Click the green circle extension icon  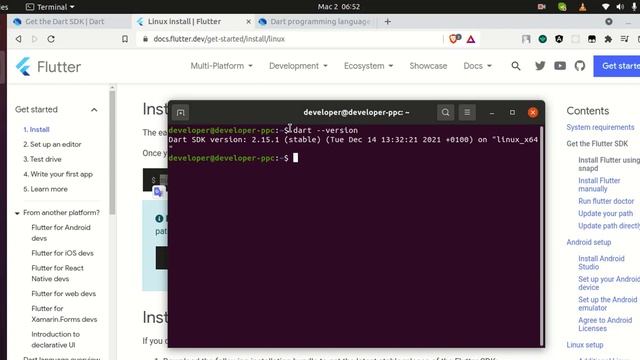pos(542,39)
